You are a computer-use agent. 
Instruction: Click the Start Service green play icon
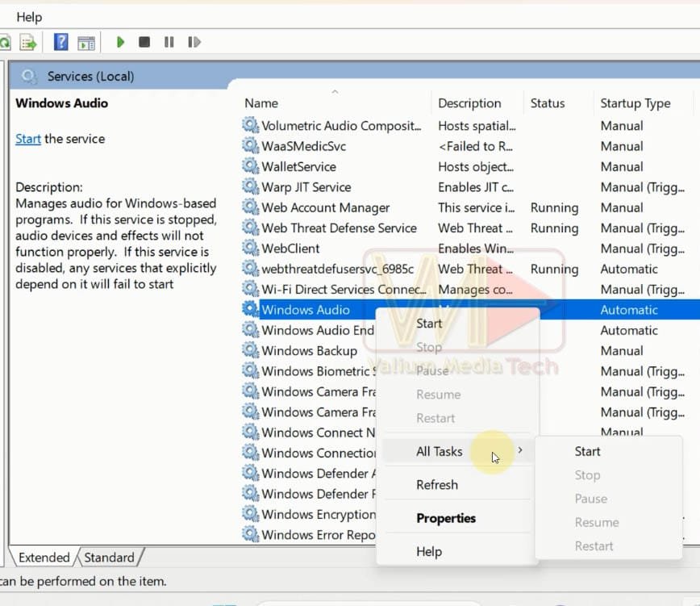[120, 43]
